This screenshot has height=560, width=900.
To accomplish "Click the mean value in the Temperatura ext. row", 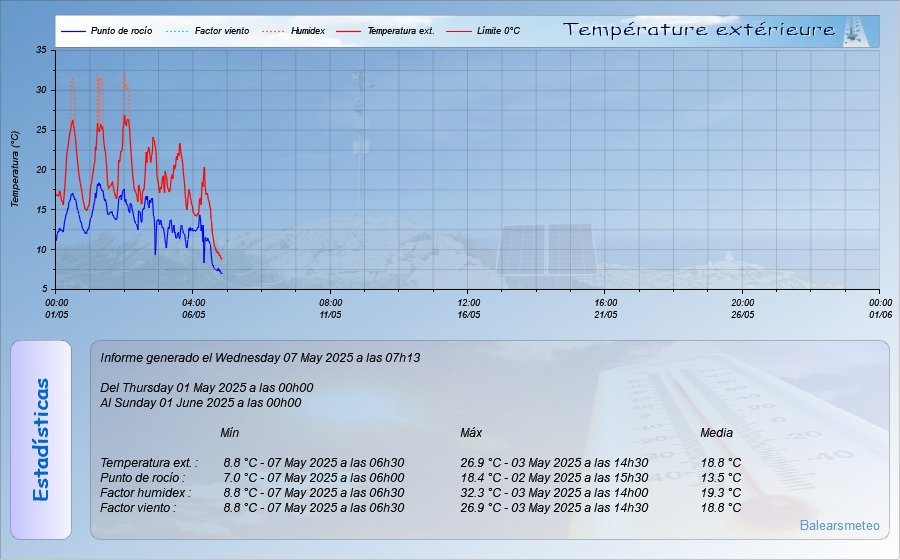I will 721,462.
